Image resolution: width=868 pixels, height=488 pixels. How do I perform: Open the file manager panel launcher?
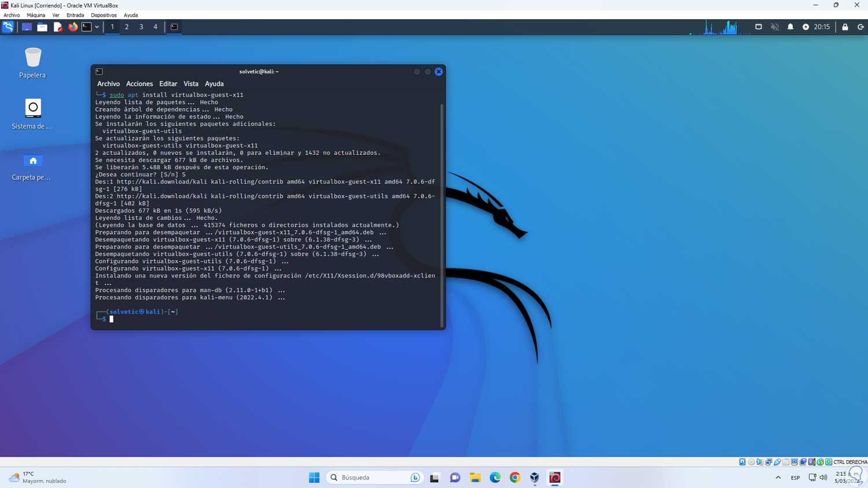[42, 27]
